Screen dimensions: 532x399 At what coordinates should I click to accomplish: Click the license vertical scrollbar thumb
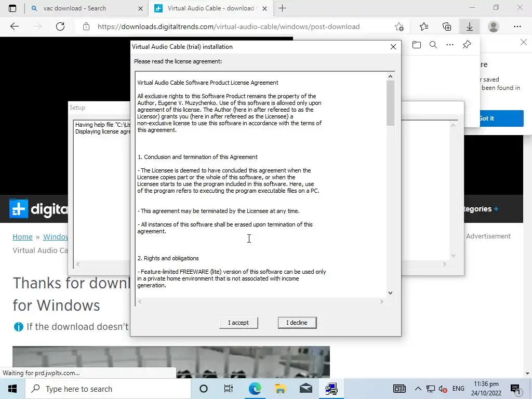[x=390, y=103]
